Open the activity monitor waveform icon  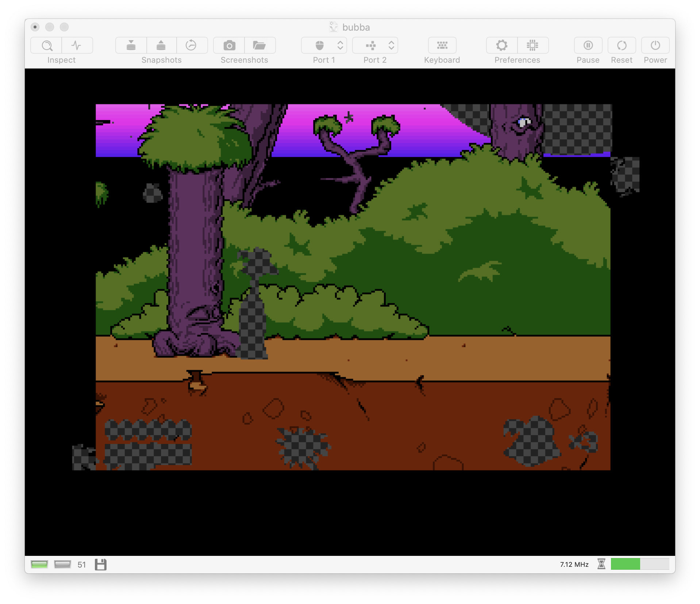tap(77, 46)
